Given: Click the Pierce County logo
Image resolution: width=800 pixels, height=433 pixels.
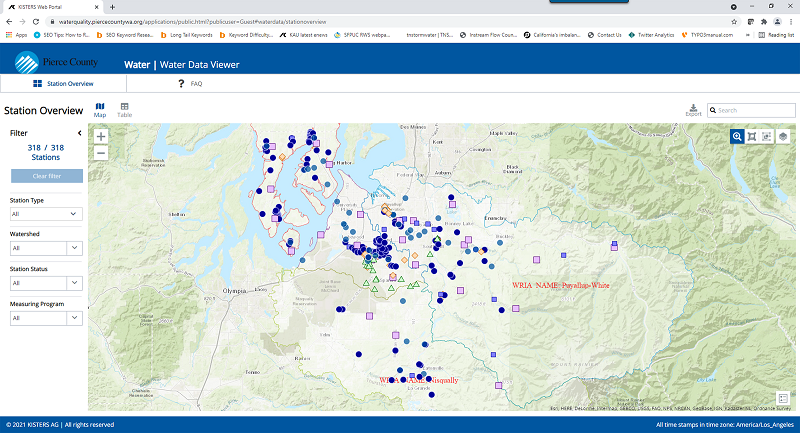Looking at the screenshot, I should 56,62.
